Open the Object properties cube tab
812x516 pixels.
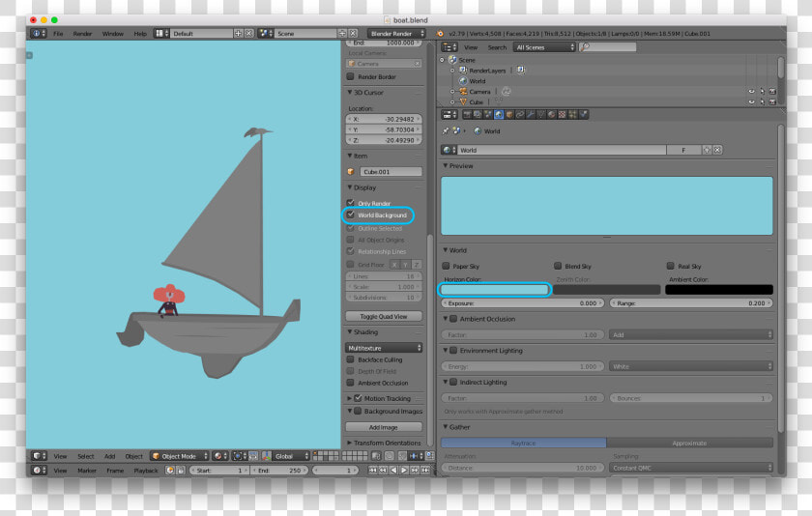click(x=509, y=114)
